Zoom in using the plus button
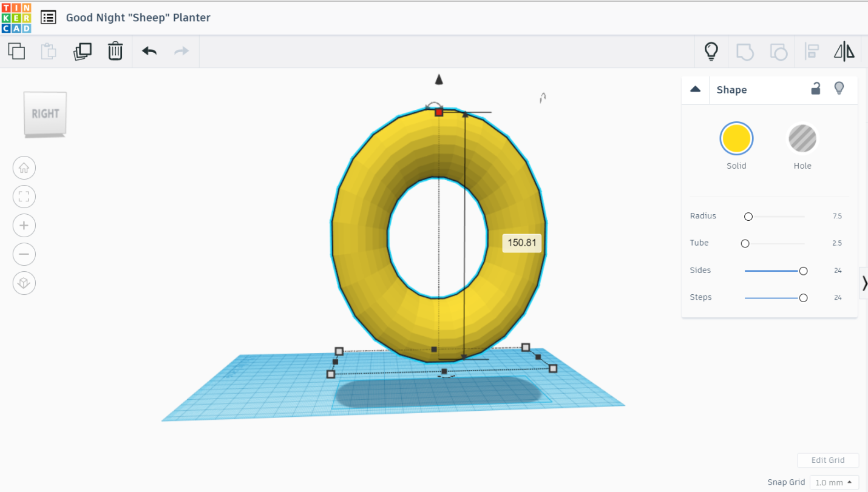868x492 pixels. [x=24, y=225]
